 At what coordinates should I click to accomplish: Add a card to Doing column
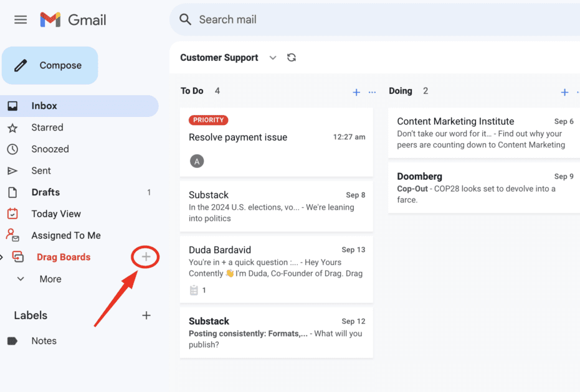pyautogui.click(x=564, y=92)
